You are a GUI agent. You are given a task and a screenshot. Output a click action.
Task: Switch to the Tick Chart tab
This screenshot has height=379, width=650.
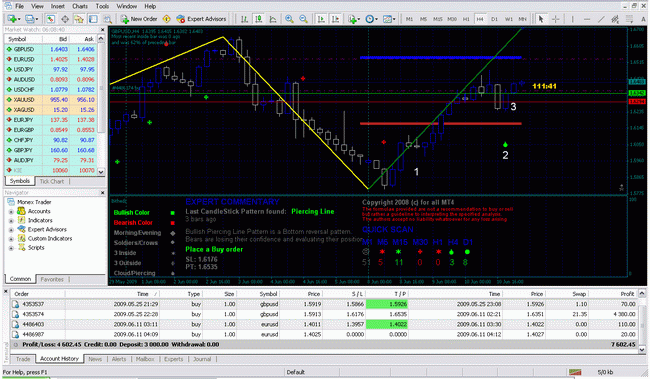(x=52, y=181)
